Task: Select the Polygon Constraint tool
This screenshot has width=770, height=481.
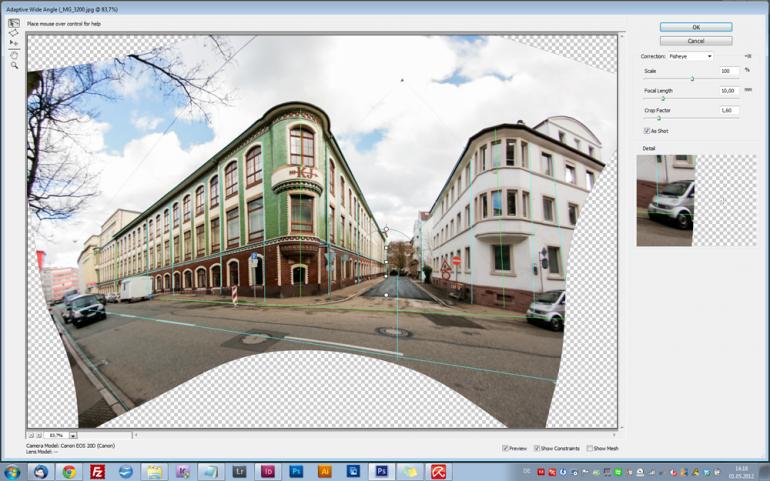Action: (x=14, y=33)
